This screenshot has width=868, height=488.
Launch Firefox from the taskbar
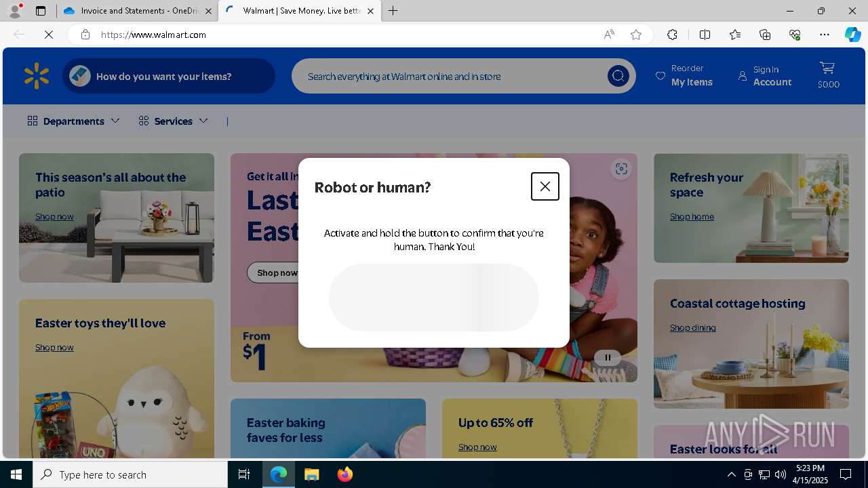344,474
